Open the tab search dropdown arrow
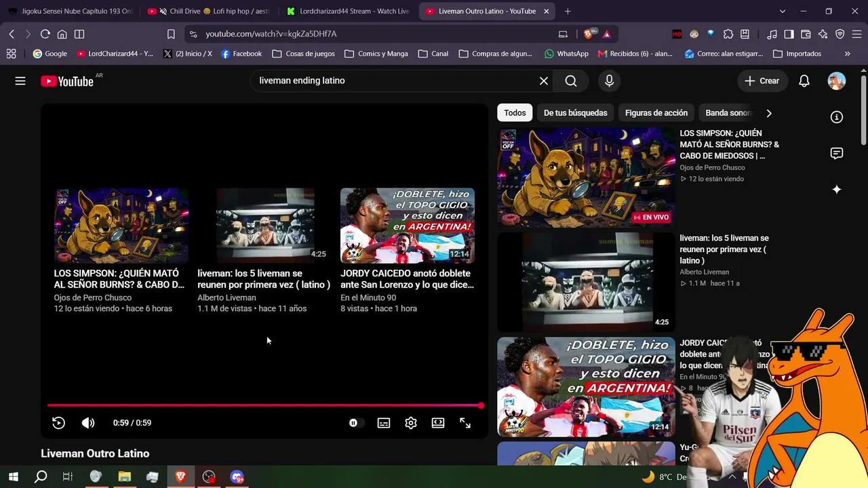 [x=783, y=11]
